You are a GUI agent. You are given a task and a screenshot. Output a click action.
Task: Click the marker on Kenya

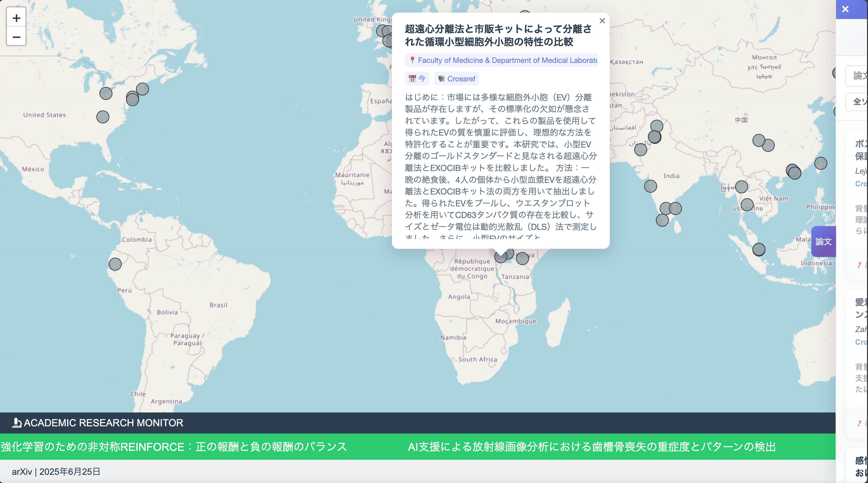coord(522,258)
